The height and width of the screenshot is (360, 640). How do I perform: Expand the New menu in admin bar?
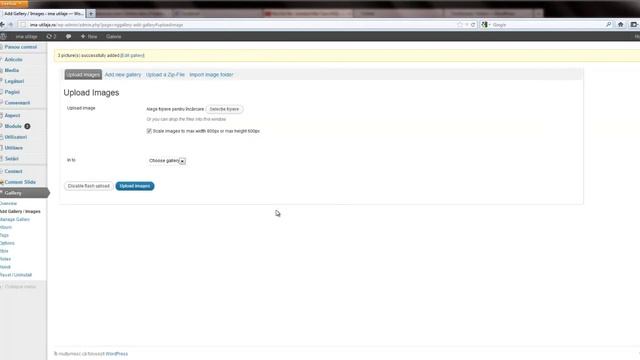[89, 36]
